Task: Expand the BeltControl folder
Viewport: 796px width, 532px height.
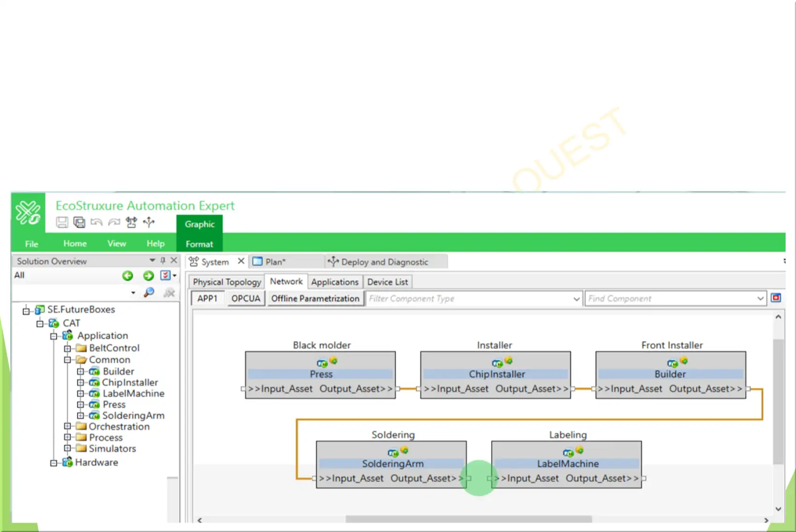Action: (67, 348)
